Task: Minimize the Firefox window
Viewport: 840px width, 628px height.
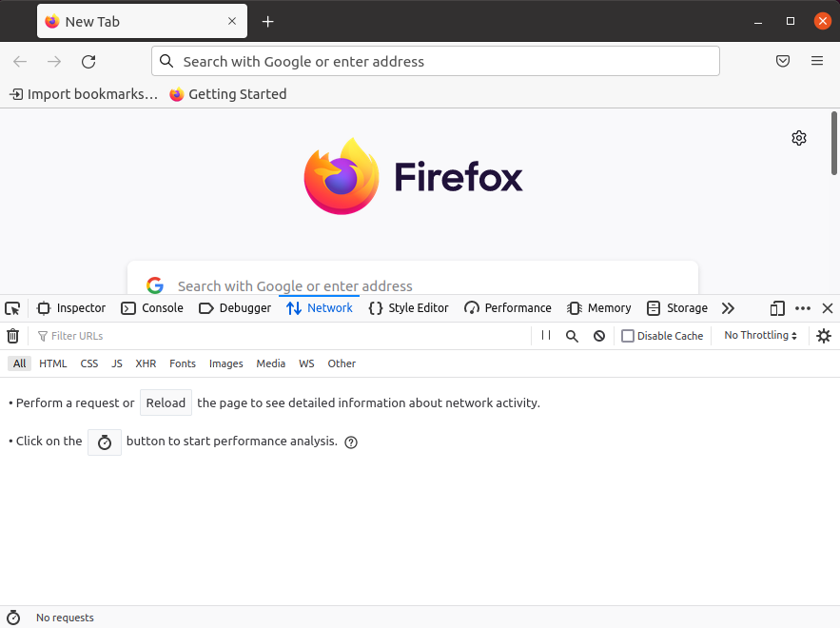Action: point(757,22)
